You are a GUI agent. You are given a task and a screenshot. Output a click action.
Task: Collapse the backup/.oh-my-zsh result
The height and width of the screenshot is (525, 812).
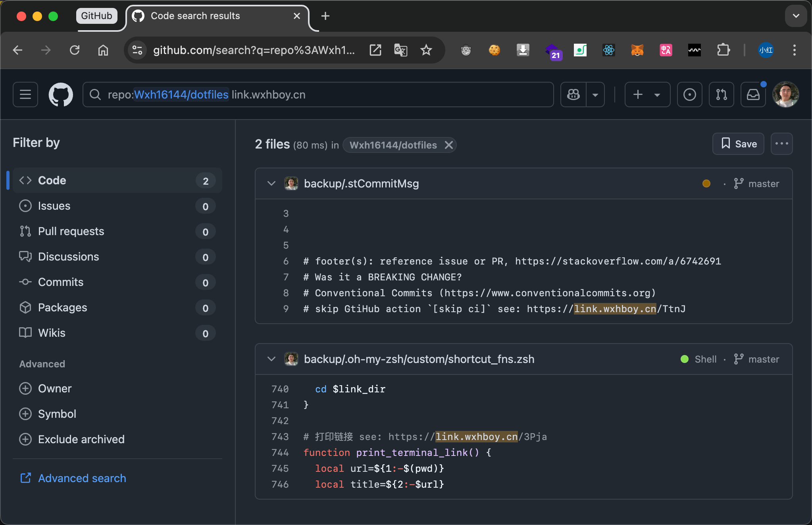tap(271, 359)
